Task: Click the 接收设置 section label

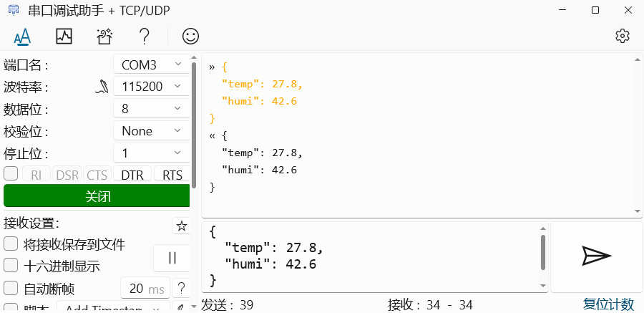Action: (31, 223)
